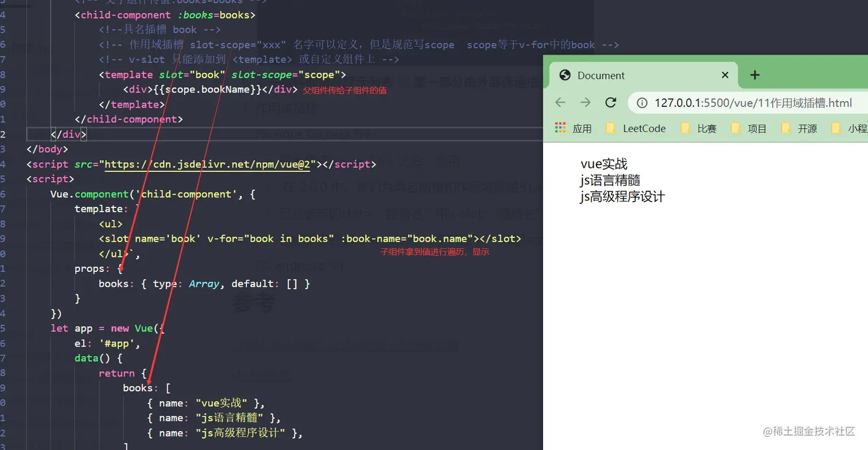The width and height of the screenshot is (868, 450).
Task: Click the browser forward arrow
Action: (x=586, y=102)
